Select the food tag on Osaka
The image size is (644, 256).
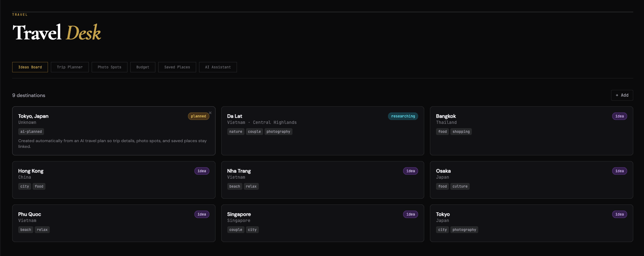point(442,186)
